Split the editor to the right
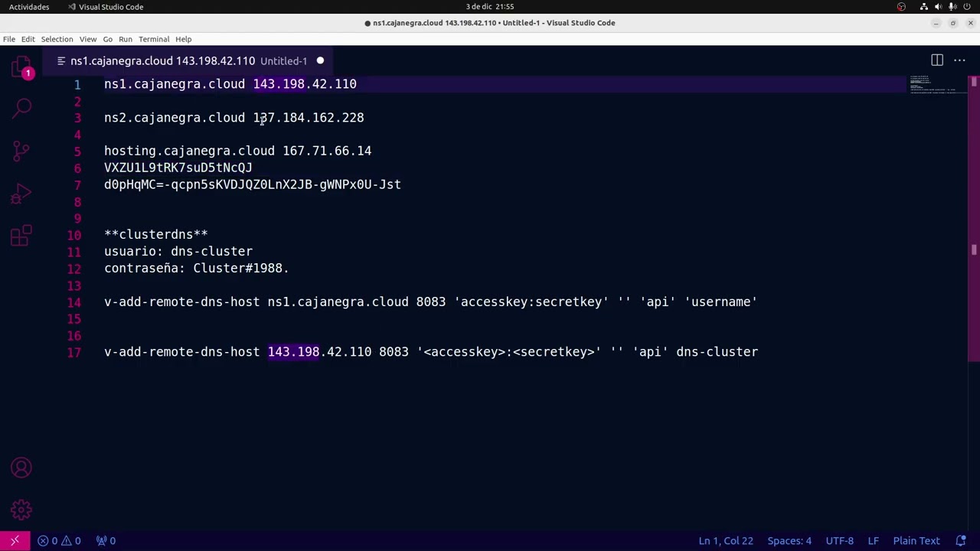The height and width of the screenshot is (551, 980). [x=937, y=60]
